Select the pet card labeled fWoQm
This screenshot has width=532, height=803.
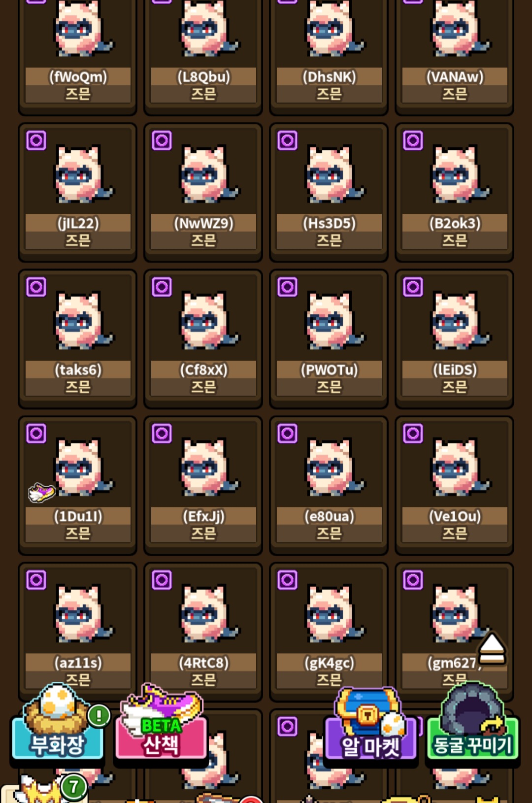pyautogui.click(x=78, y=56)
